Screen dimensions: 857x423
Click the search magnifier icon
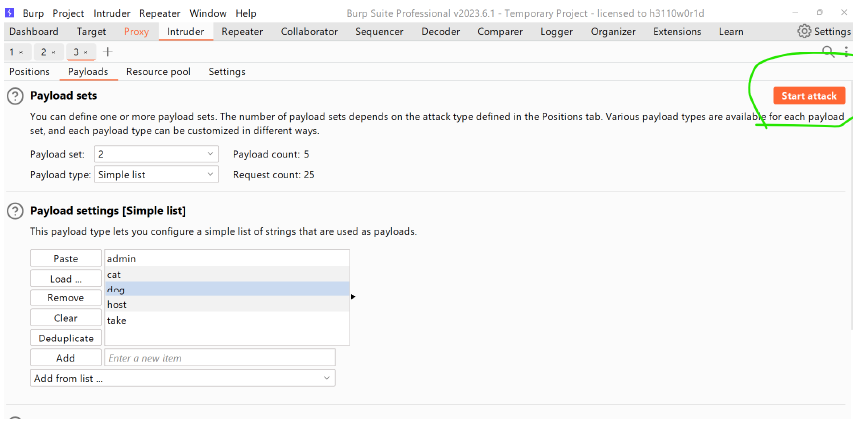point(829,52)
